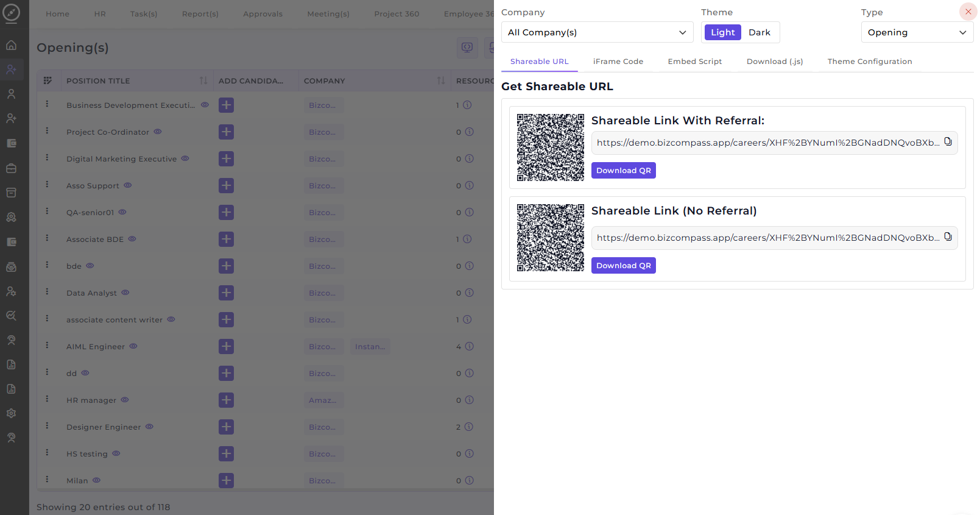Image resolution: width=980 pixels, height=515 pixels.
Task: Click info icon next to Designer Engineer resources
Action: (469, 427)
